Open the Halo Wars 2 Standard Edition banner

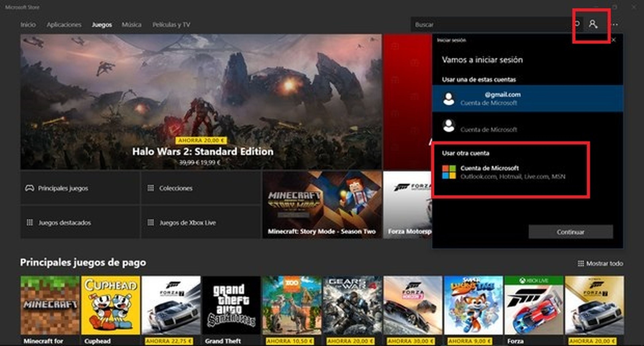[x=201, y=102]
